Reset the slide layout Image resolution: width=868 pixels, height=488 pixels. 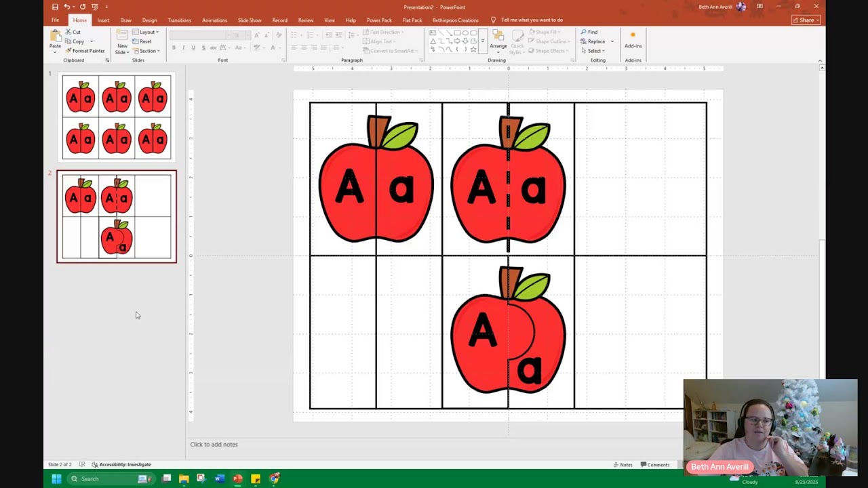click(x=142, y=41)
